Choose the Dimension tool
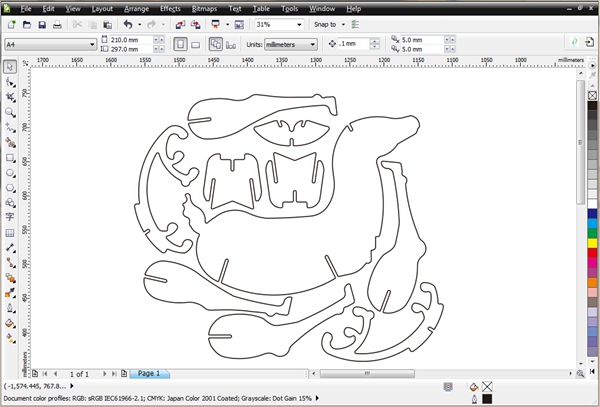Screen dimensions: 600x407 click(x=10, y=247)
